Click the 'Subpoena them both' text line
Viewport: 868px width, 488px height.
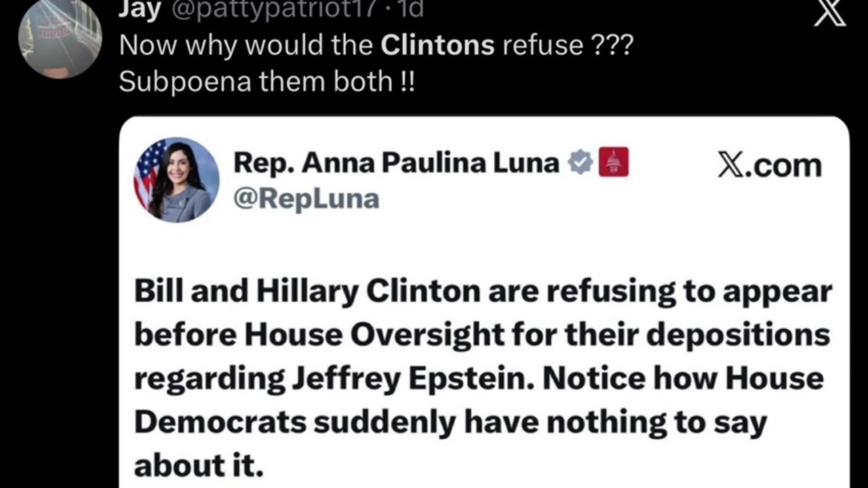pos(266,82)
